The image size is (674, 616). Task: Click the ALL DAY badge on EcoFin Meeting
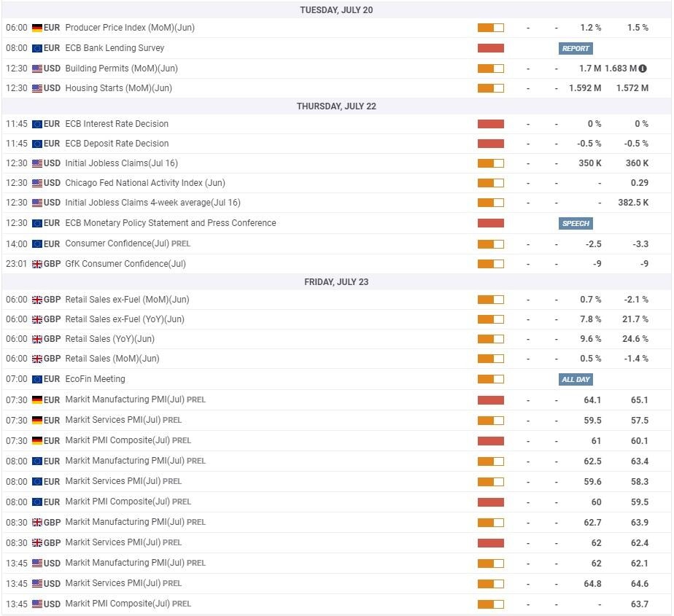click(576, 379)
